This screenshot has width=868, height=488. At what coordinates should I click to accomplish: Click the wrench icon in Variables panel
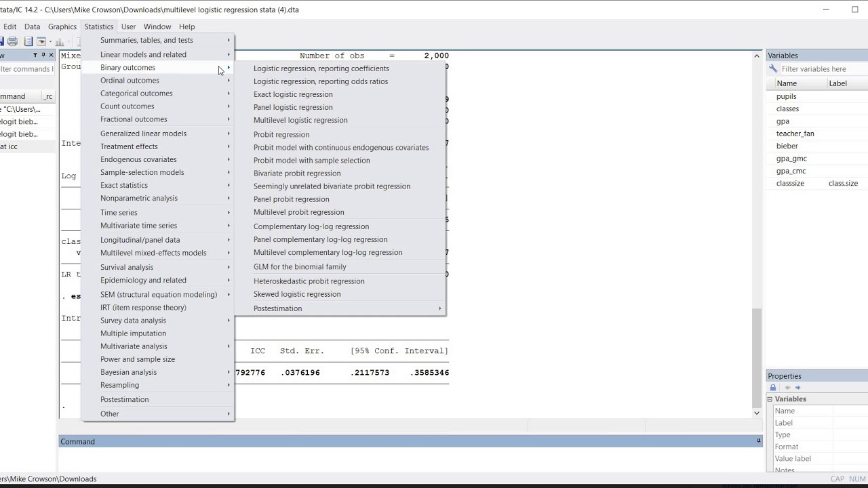click(773, 68)
